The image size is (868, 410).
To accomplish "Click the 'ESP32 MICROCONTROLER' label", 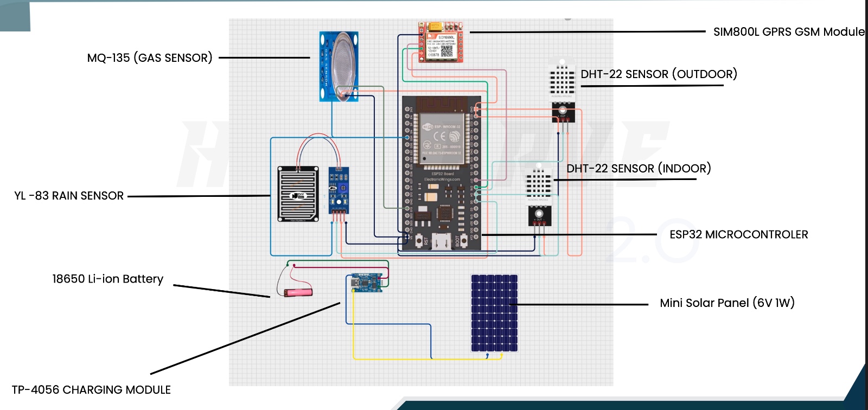I will 739,235.
